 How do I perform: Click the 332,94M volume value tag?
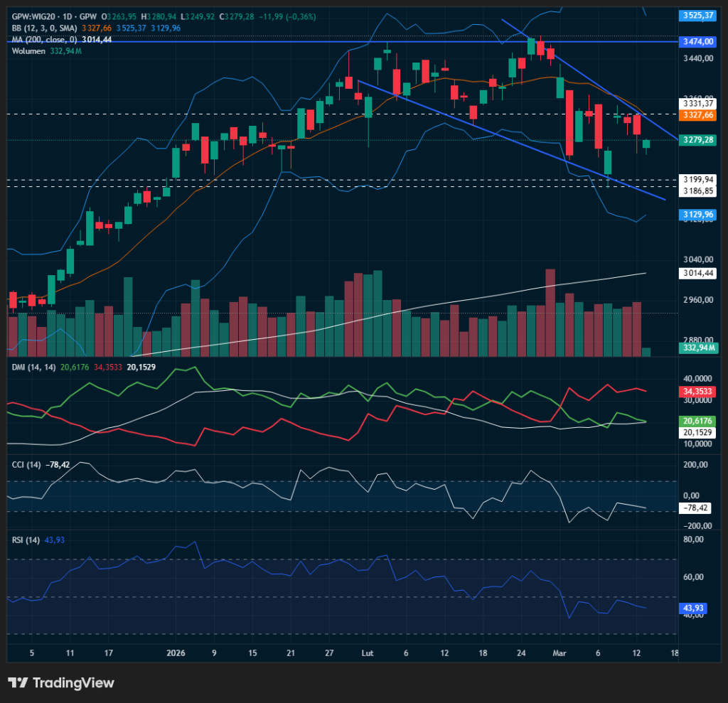click(697, 348)
